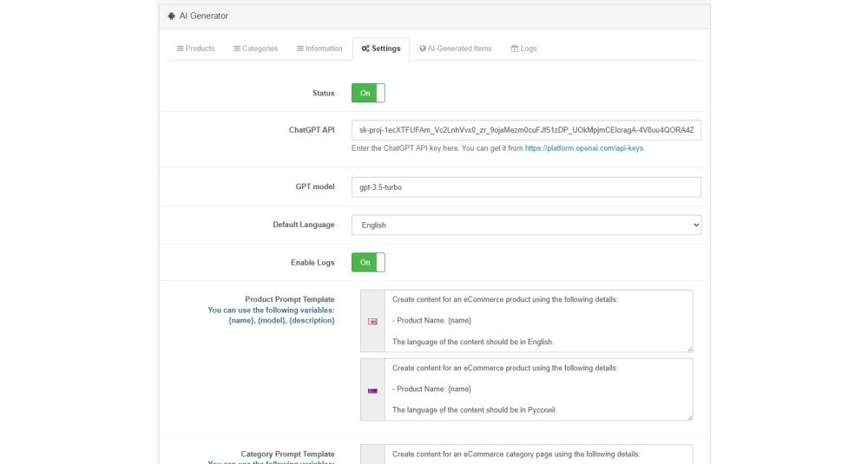The width and height of the screenshot is (868, 464).
Task: Click the Categories tab list icon
Action: (237, 49)
